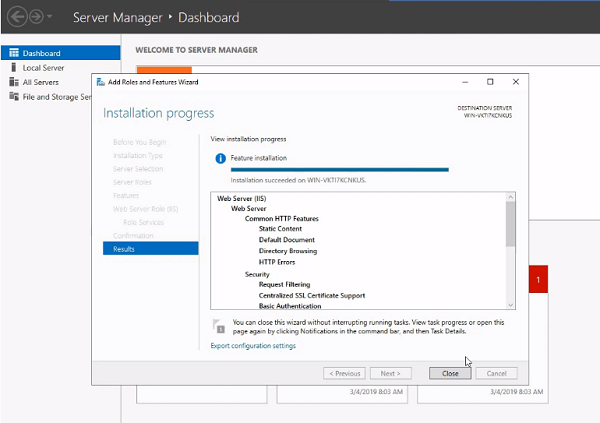Click the All Servers icon in sidebar
This screenshot has height=423, width=600.
14,82
